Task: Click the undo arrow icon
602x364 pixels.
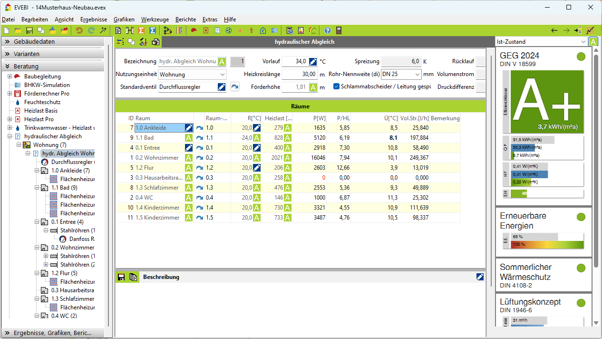Action: pos(79,30)
